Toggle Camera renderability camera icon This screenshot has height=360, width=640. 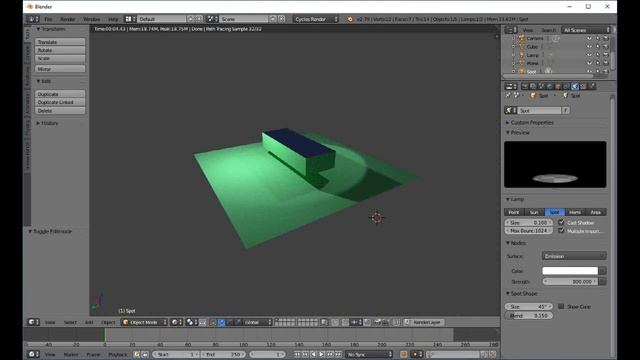pyautogui.click(x=606, y=38)
